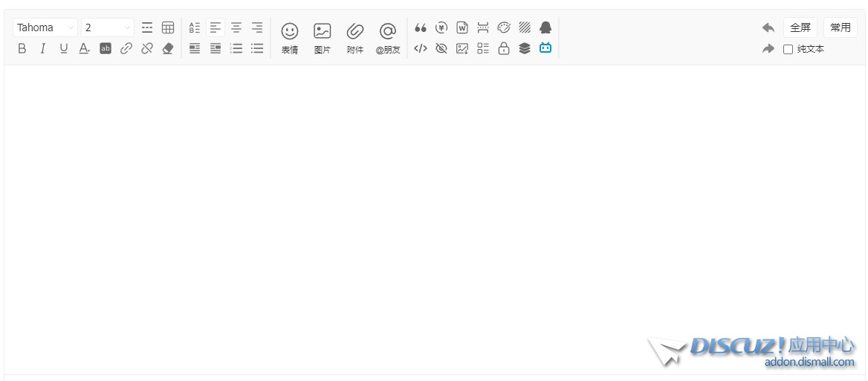This screenshot has height=381, width=868.
Task: Insert a table using the grid icon
Action: tap(168, 27)
